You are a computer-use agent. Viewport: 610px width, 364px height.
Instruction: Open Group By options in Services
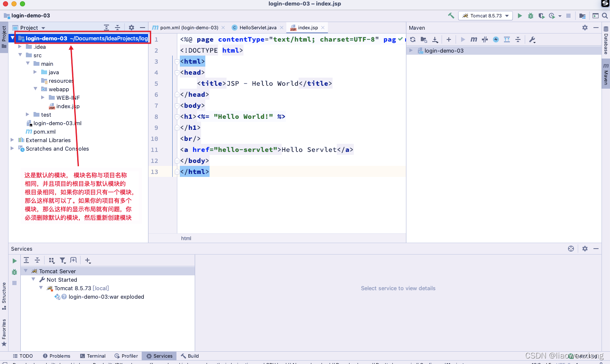tap(52, 260)
